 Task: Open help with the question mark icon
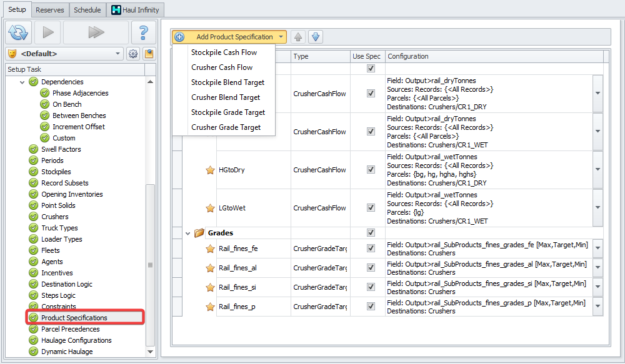144,32
